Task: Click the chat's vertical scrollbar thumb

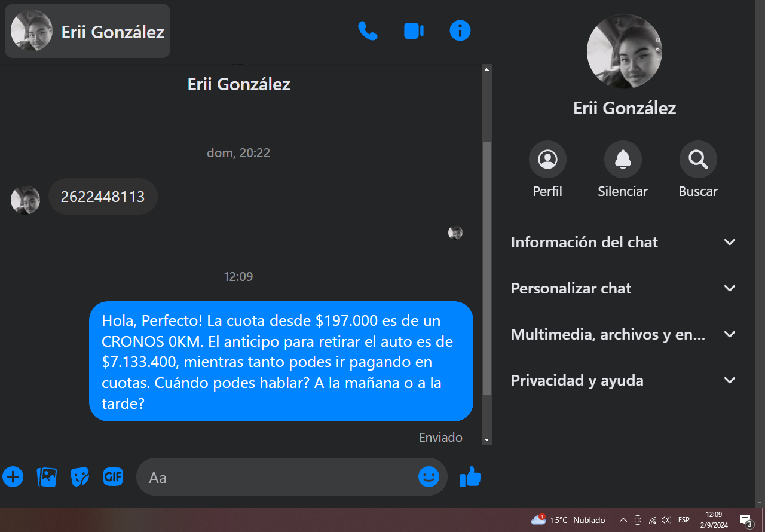Action: click(x=487, y=269)
